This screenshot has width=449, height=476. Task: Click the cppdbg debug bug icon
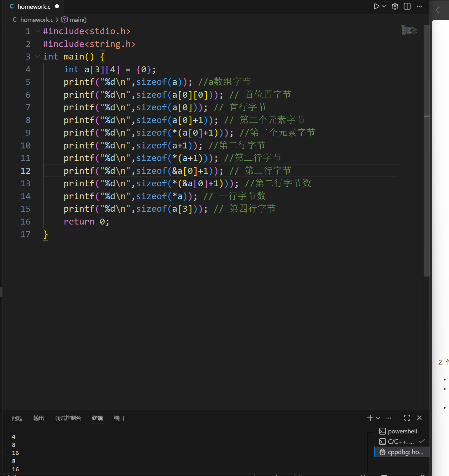click(x=383, y=452)
